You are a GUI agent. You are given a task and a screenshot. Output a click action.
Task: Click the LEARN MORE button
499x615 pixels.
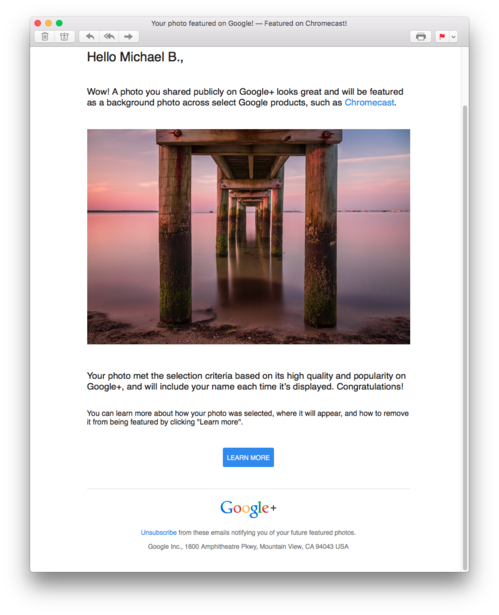point(248,457)
